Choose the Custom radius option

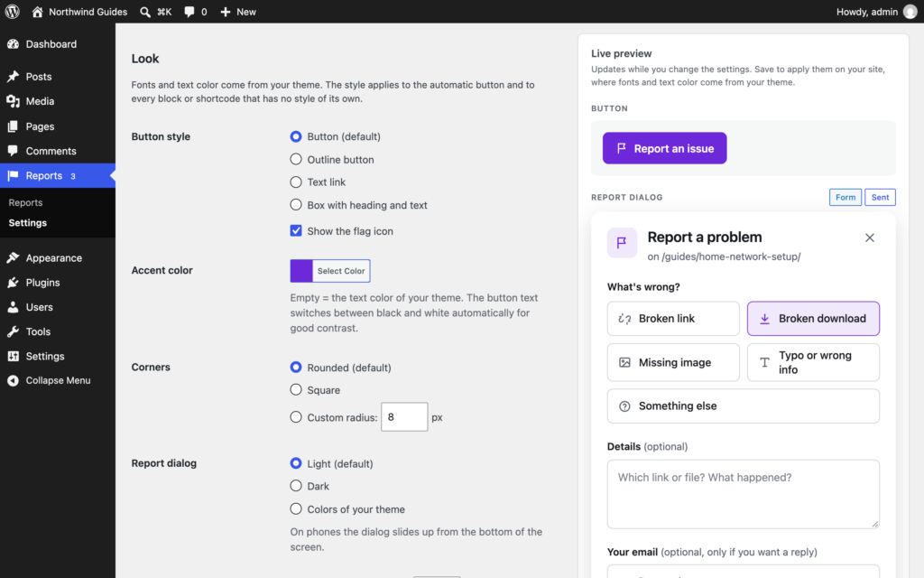click(x=296, y=417)
